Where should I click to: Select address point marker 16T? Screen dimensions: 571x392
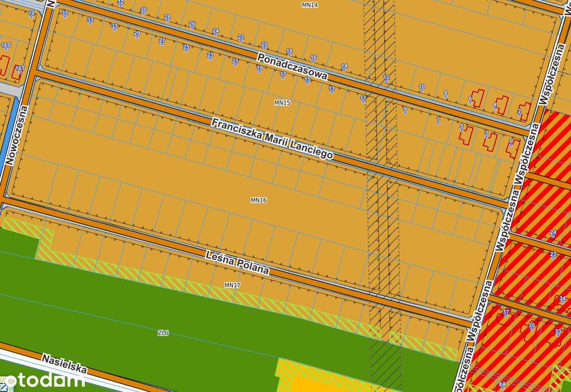pyautogui.click(x=20, y=69)
